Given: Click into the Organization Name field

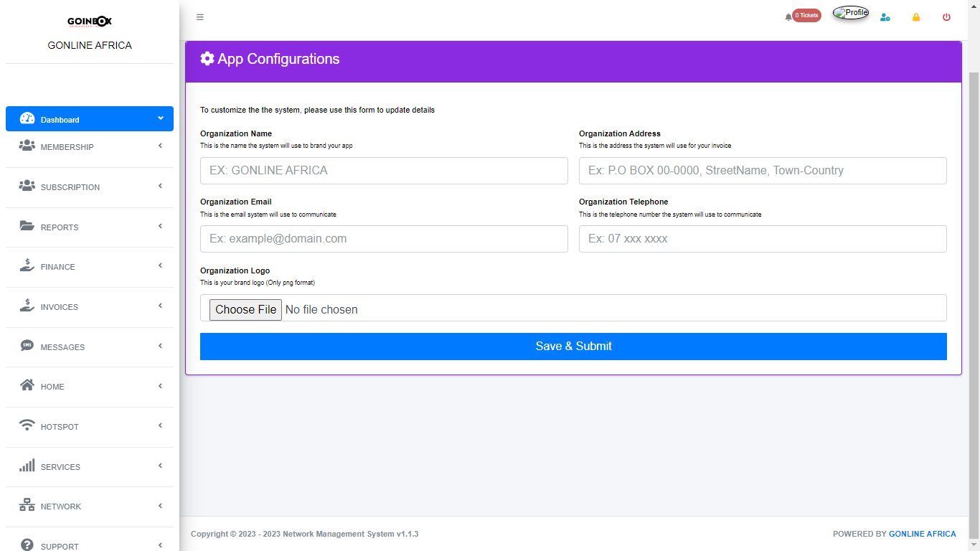Looking at the screenshot, I should (x=384, y=171).
